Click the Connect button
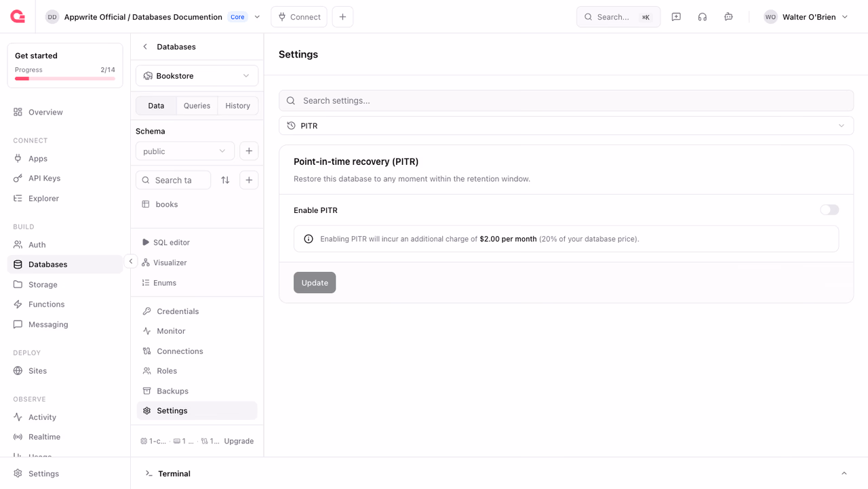Viewport: 868px width, 489px height. coord(299,17)
